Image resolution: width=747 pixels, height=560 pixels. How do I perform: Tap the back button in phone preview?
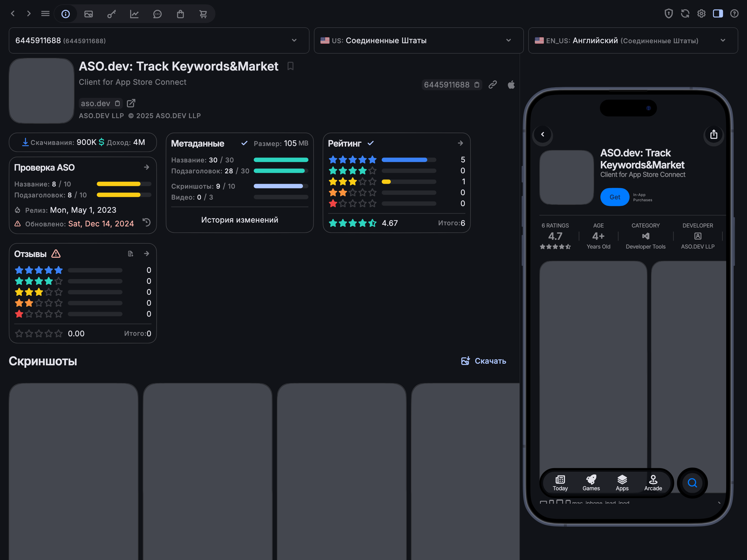click(x=543, y=135)
